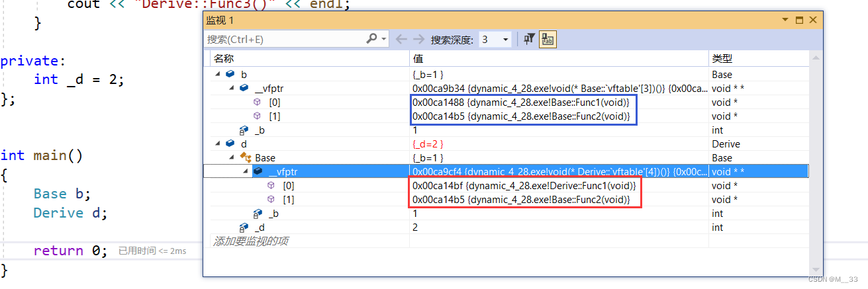Click the pinned items filter icon
868x289 pixels.
[529, 40]
